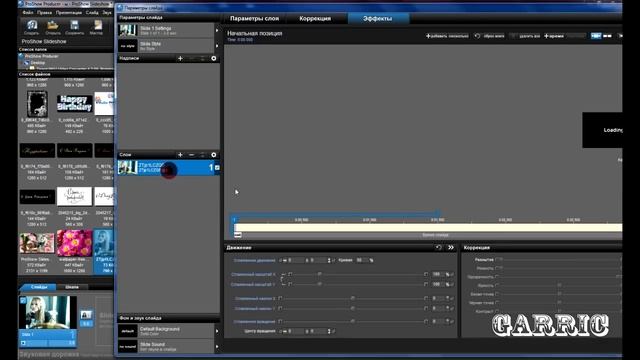This screenshot has height=360, width=640.
Task: Select the Эффекты tab
Action: [x=378, y=18]
